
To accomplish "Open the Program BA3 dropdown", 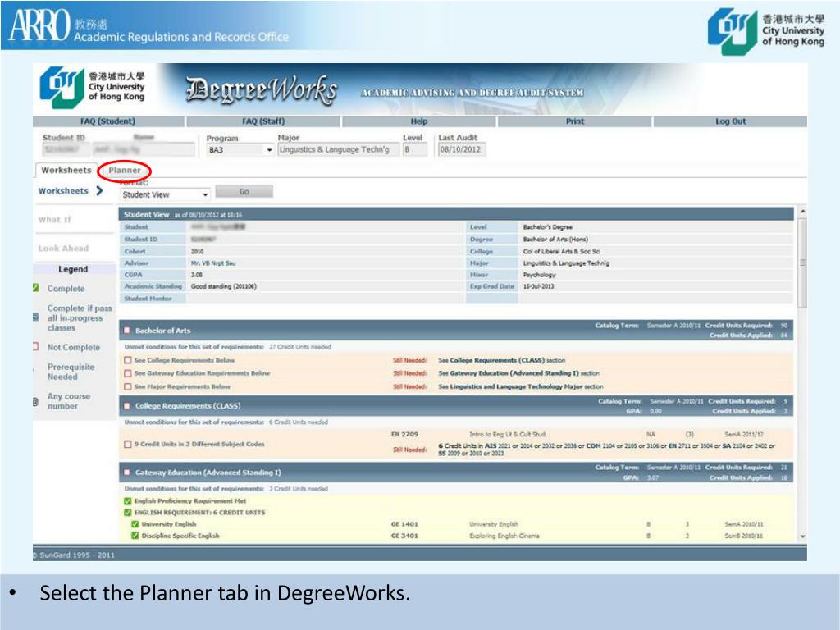I will pos(240,150).
